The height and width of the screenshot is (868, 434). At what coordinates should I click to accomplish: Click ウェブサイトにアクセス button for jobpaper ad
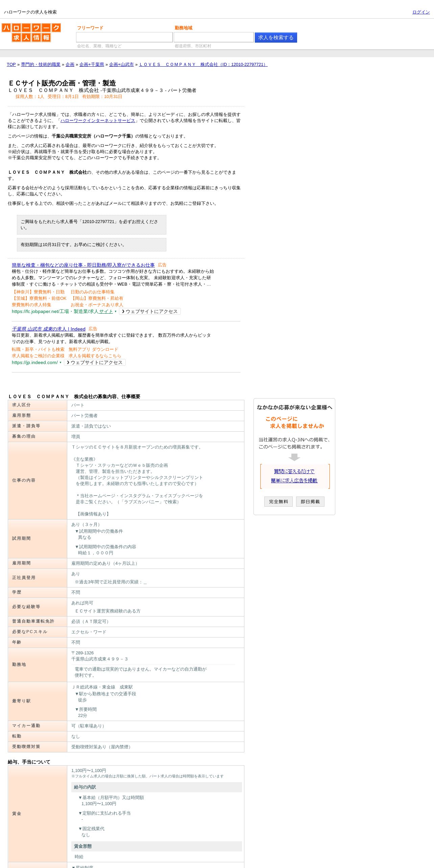[150, 312]
